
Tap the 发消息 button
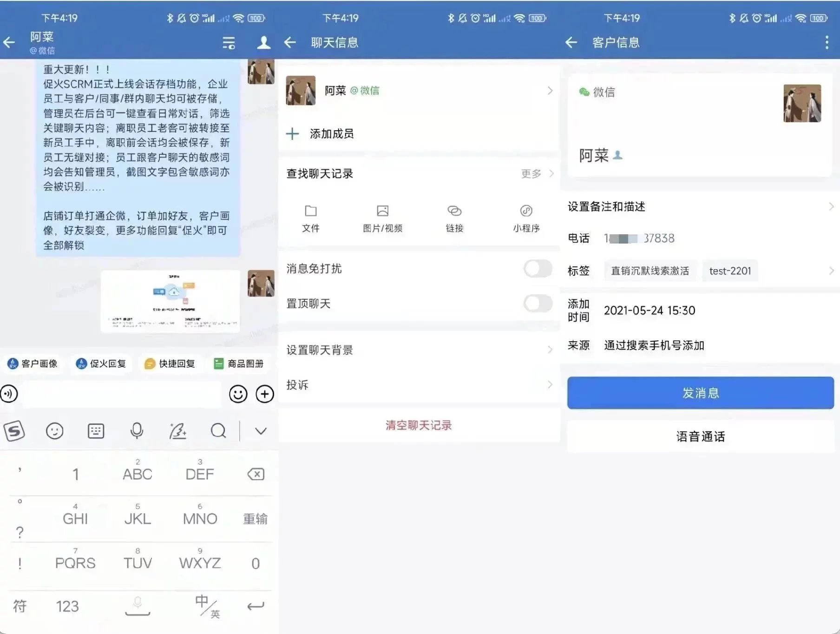click(701, 393)
